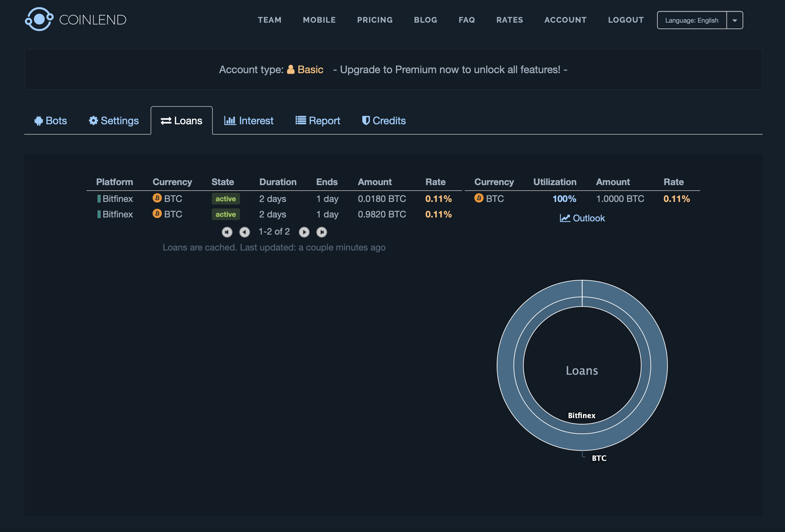Open the RATES page
The height and width of the screenshot is (532, 785).
click(510, 20)
